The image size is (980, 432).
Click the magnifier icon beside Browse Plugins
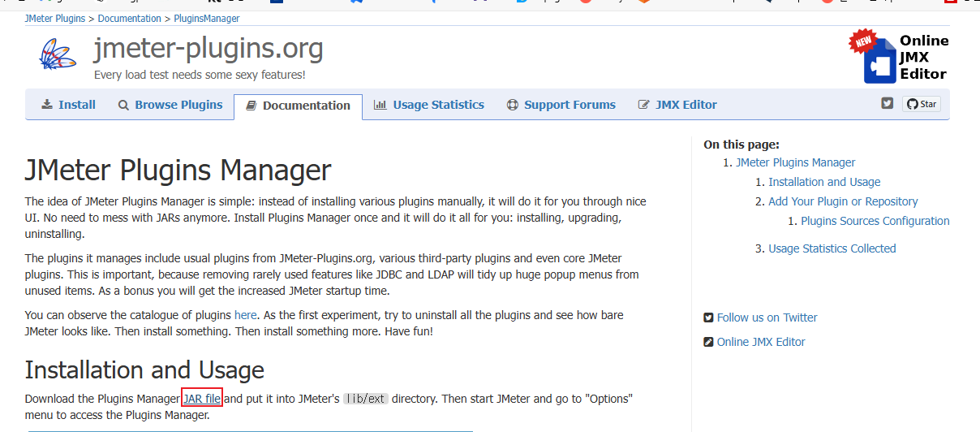point(123,105)
